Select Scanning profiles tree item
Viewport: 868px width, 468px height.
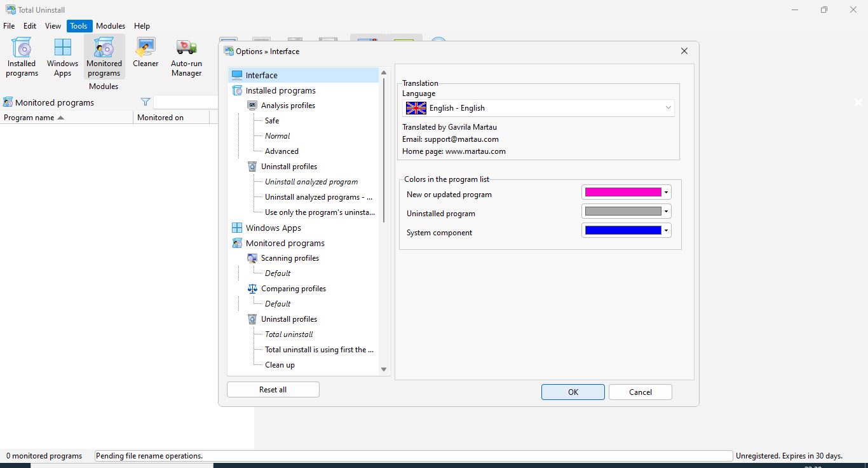click(290, 258)
